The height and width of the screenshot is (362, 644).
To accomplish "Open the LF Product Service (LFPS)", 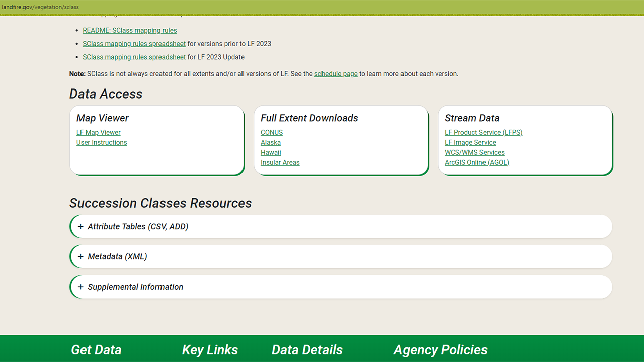I will tap(484, 132).
